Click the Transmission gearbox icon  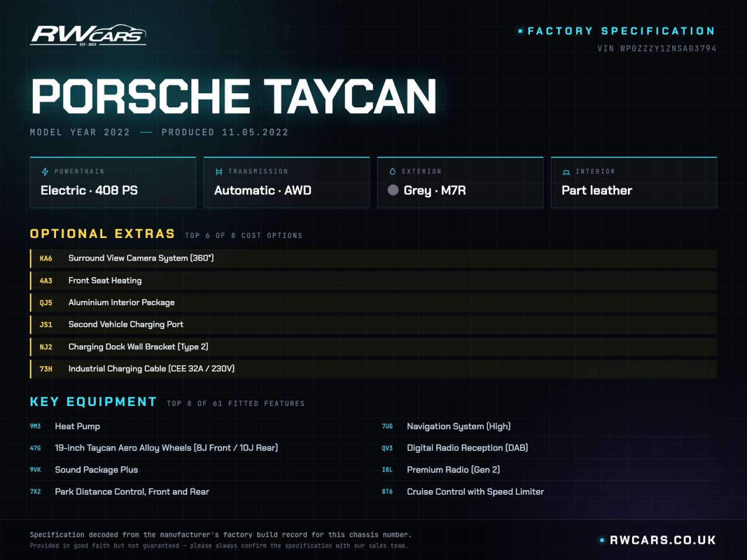click(219, 171)
